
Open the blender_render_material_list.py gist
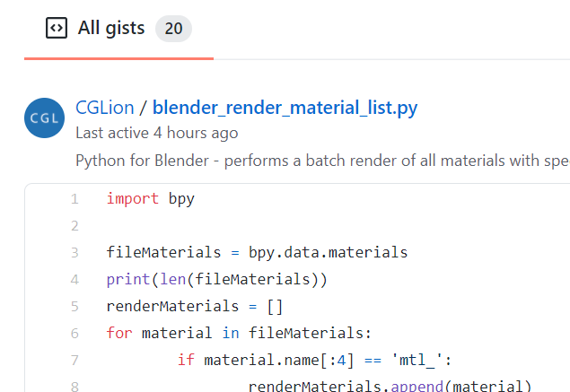285,109
